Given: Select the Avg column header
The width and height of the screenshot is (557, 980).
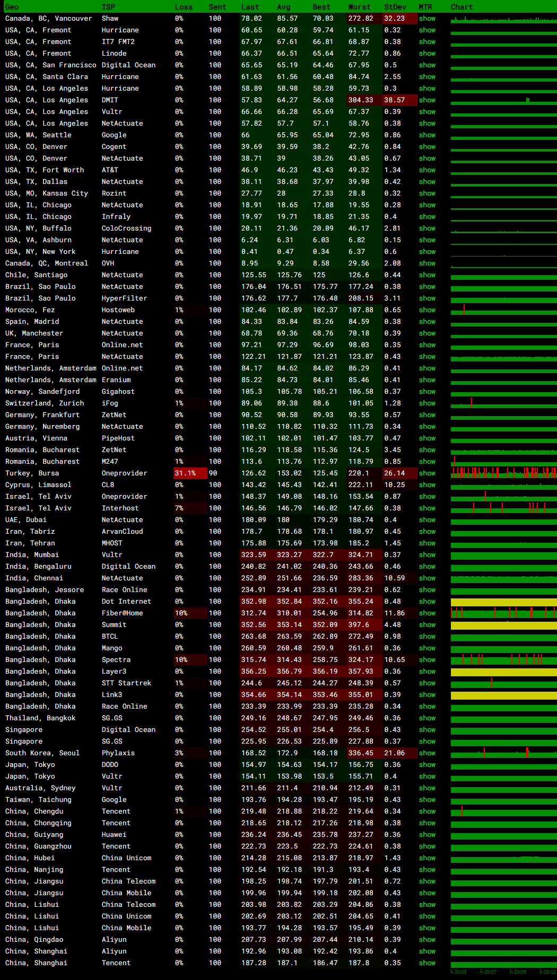Looking at the screenshot, I should pos(284,7).
